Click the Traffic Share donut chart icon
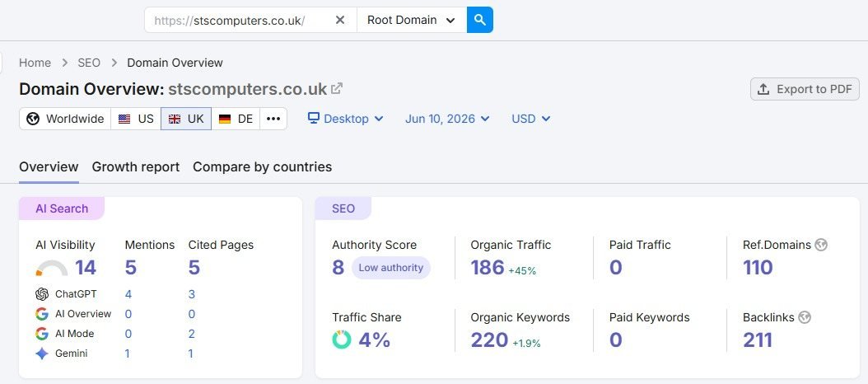Viewport: 868px width, 384px height. pos(342,340)
